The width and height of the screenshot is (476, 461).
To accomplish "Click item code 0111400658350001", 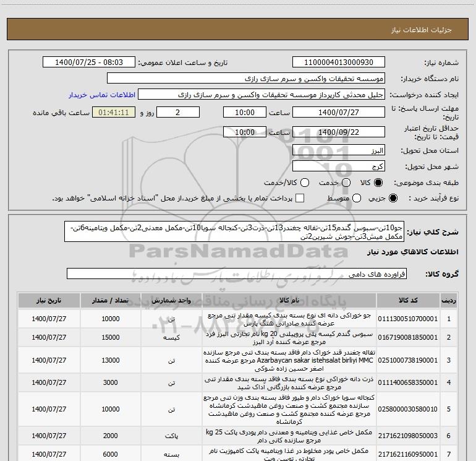I will [408, 382].
